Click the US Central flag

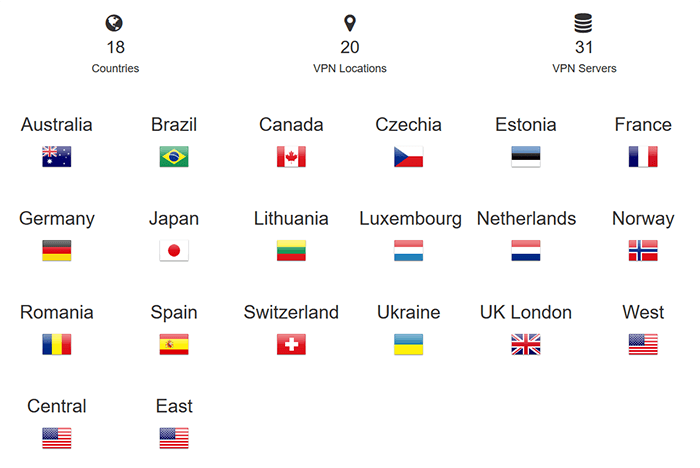click(57, 438)
